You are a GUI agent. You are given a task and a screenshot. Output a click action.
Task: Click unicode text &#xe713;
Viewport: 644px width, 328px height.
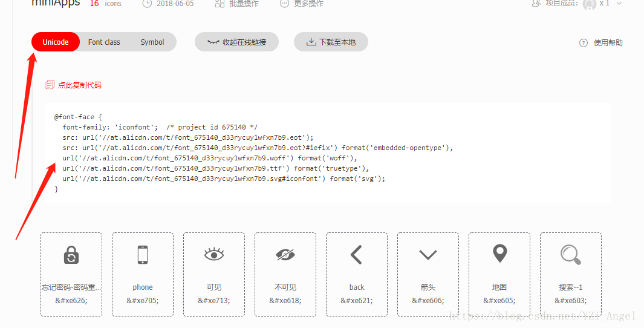click(x=214, y=300)
